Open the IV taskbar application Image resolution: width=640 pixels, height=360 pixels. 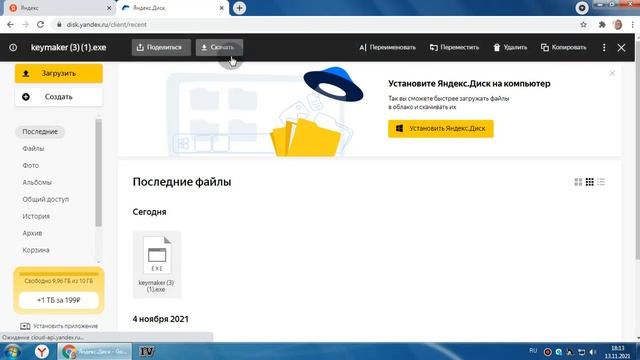[147, 351]
